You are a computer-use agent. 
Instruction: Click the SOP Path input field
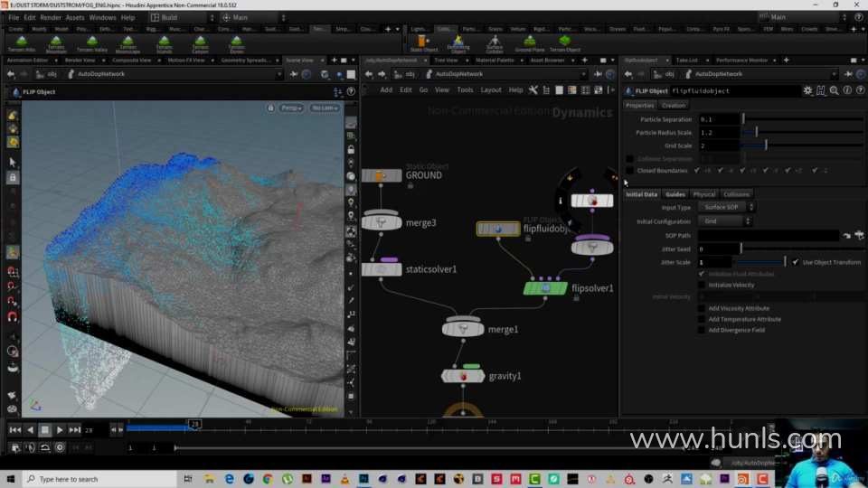click(x=769, y=235)
